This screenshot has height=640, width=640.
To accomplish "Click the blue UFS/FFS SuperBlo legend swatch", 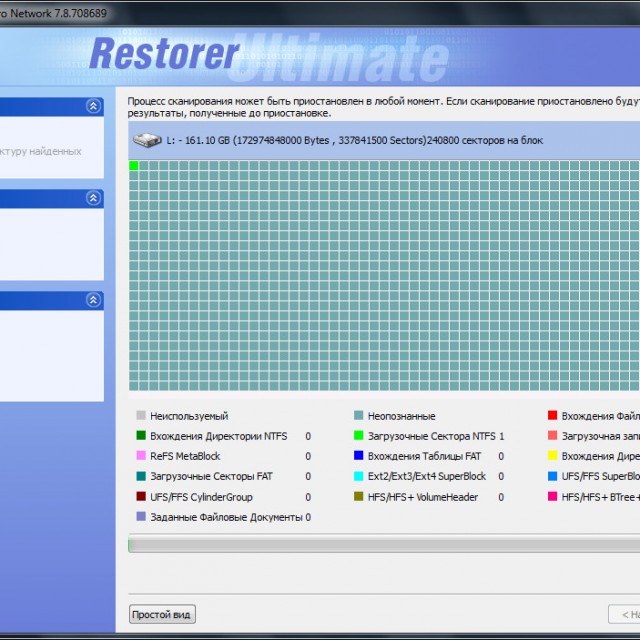I will pos(552,476).
